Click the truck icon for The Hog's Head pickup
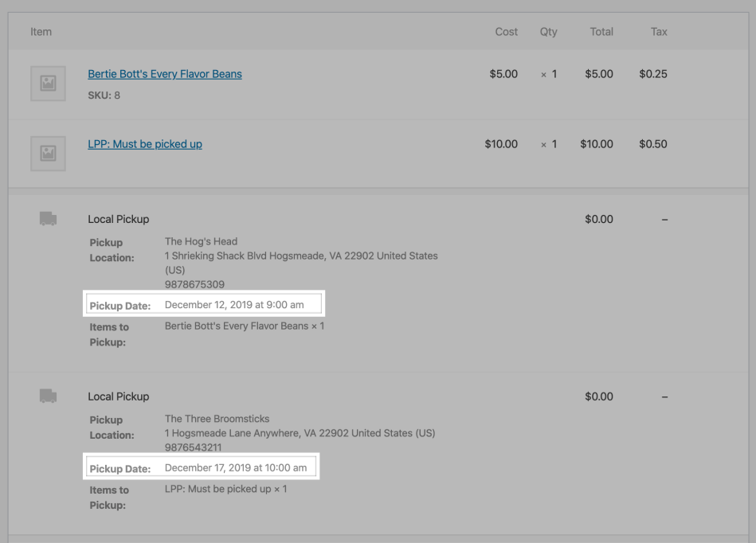The image size is (756, 543). [x=48, y=219]
